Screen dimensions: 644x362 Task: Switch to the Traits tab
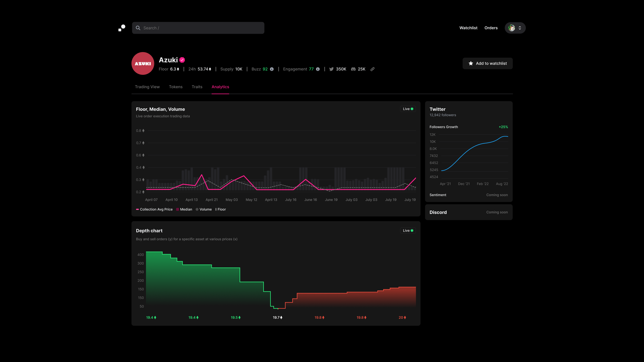[x=197, y=87]
